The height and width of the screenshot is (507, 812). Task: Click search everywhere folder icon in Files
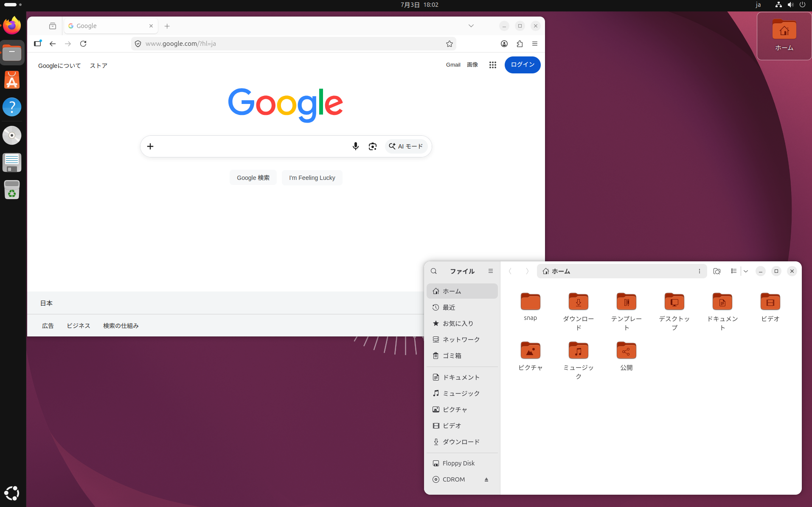coord(717,271)
